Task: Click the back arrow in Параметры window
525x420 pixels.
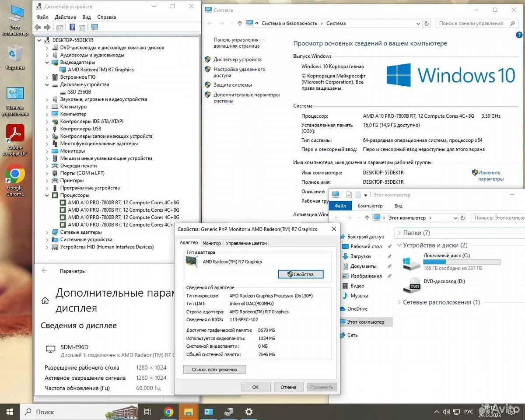Action: 44,271
